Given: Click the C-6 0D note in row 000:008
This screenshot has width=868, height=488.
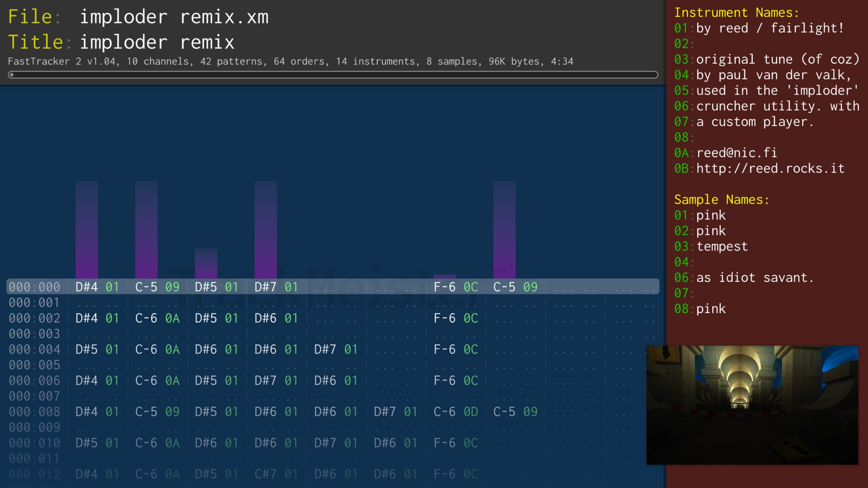Looking at the screenshot, I should pyautogui.click(x=455, y=412).
